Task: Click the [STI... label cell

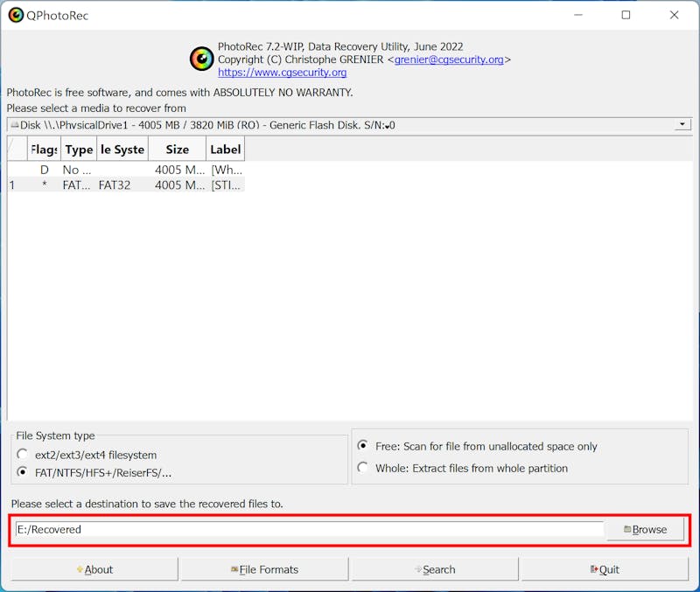Action: [x=227, y=185]
